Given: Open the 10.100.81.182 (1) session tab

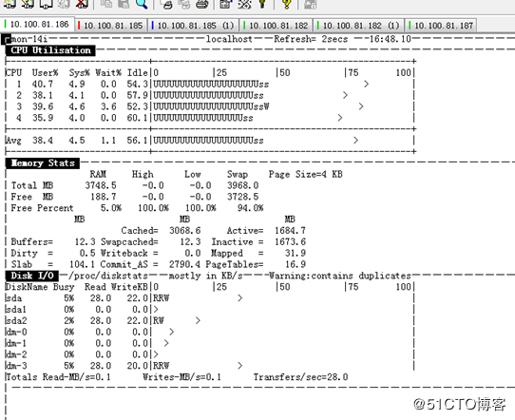Looking at the screenshot, I should pos(358,26).
